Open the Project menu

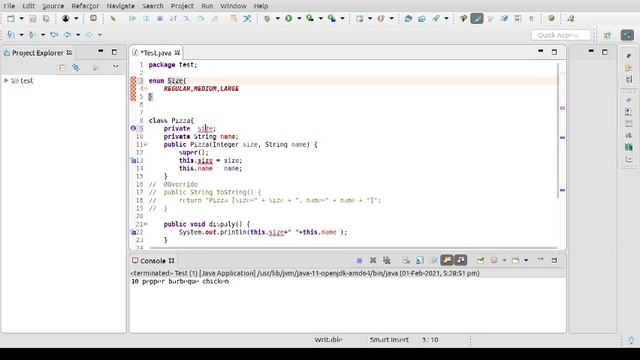tap(182, 6)
